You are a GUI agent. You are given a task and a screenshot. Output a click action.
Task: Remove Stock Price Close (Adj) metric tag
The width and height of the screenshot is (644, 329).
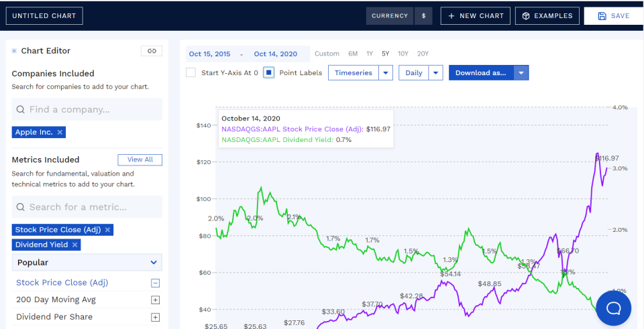(108, 230)
